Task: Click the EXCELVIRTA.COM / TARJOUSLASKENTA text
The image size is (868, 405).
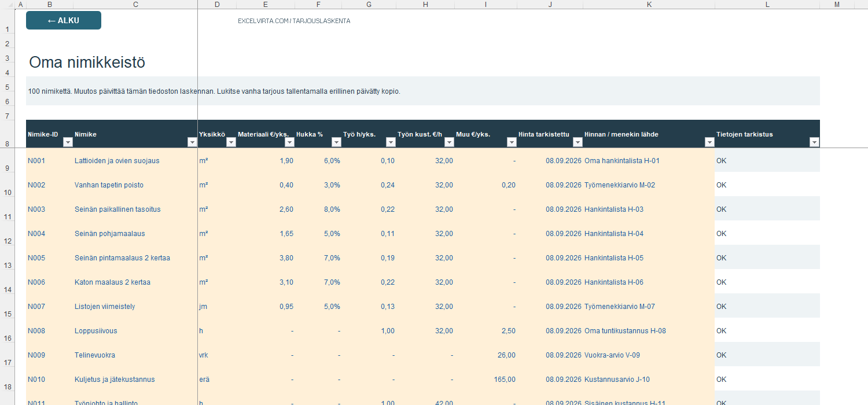Action: (x=294, y=21)
